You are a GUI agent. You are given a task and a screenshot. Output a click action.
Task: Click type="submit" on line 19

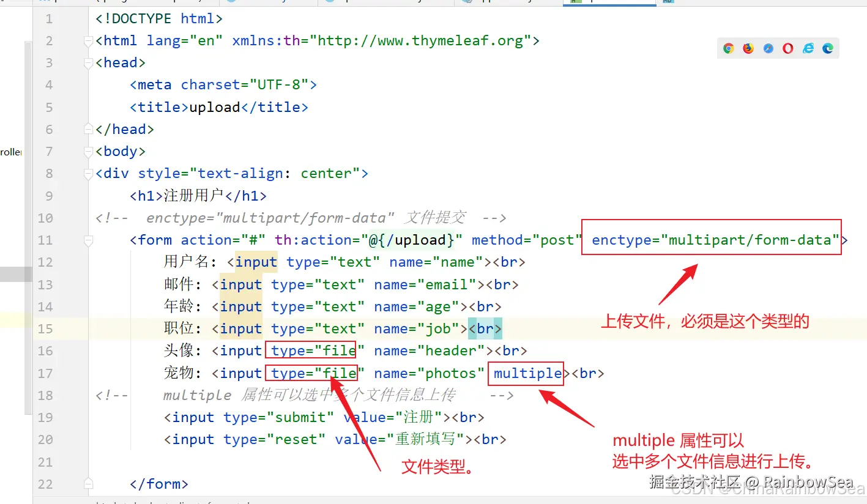[278, 417]
